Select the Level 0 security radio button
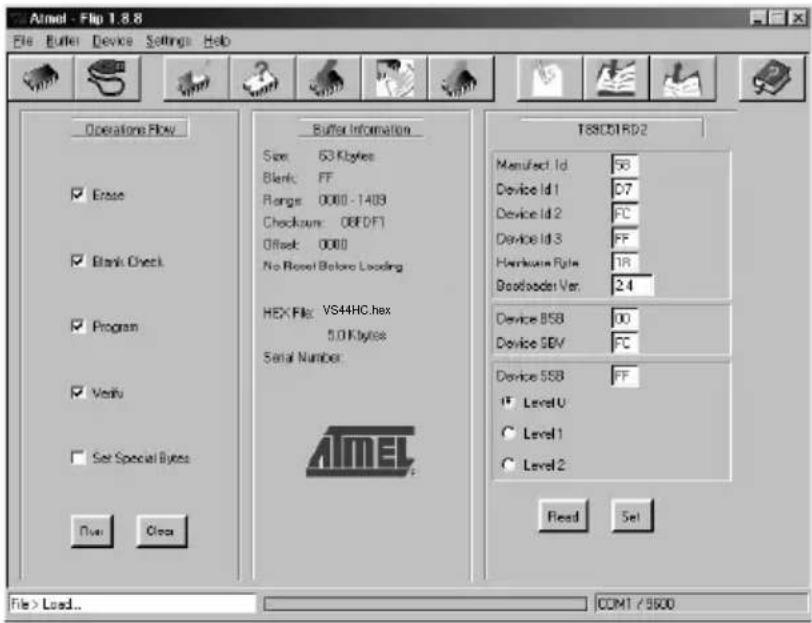The width and height of the screenshot is (812, 623). coord(509,402)
